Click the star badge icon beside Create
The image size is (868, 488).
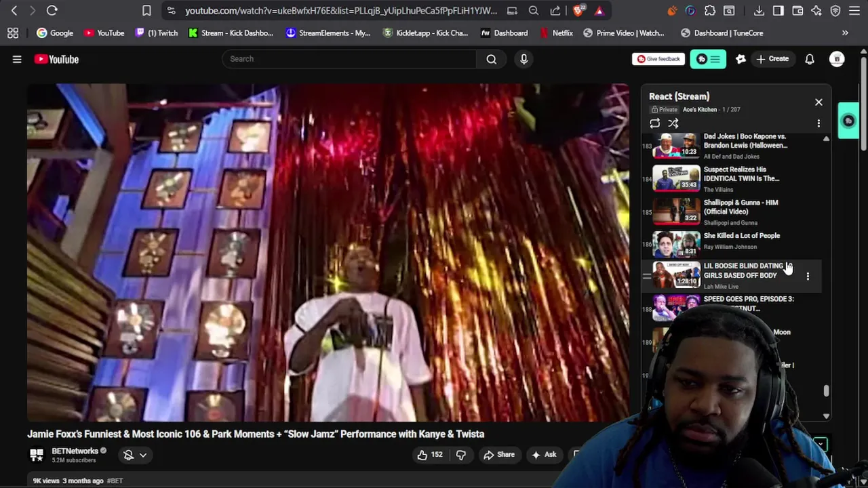[741, 59]
